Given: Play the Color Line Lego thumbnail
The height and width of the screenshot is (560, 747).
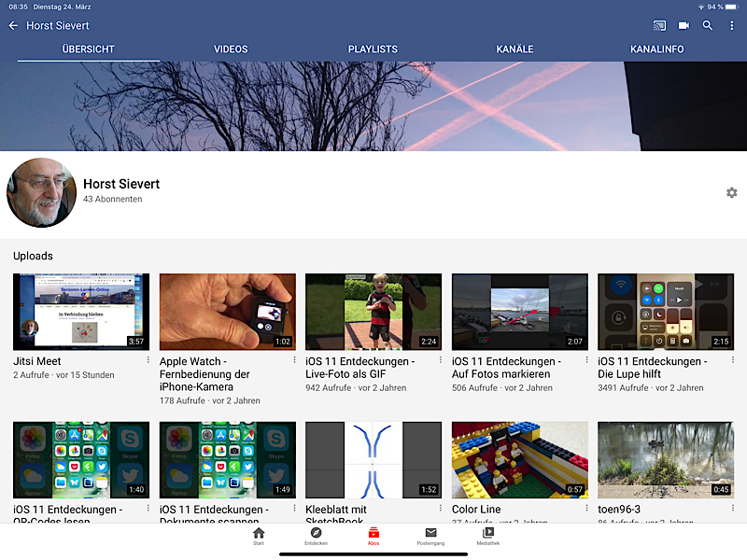Looking at the screenshot, I should tap(520, 460).
